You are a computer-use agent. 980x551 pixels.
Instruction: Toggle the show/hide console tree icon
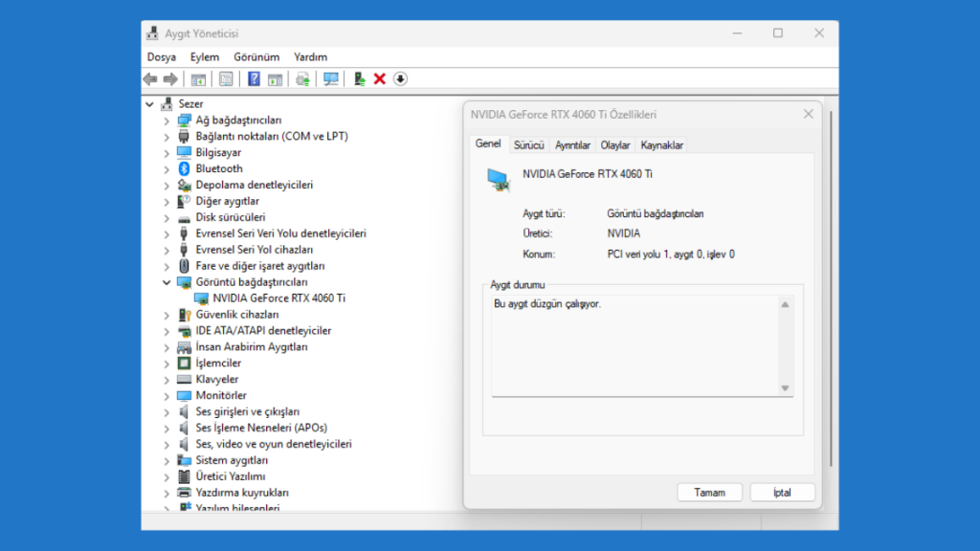[x=198, y=79]
